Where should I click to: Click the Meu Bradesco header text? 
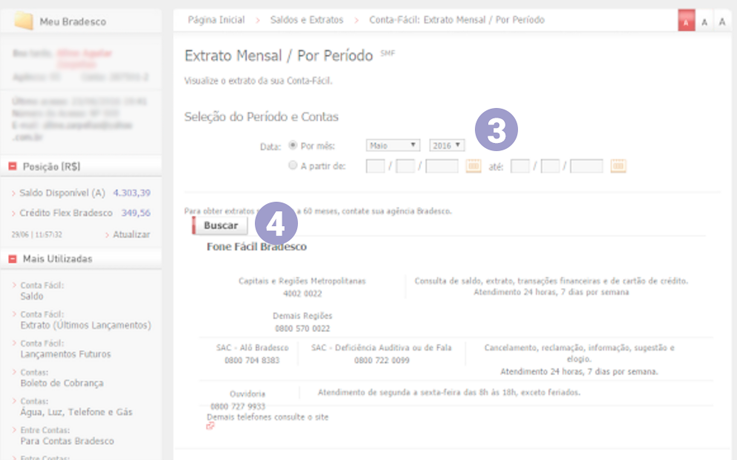[73, 22]
